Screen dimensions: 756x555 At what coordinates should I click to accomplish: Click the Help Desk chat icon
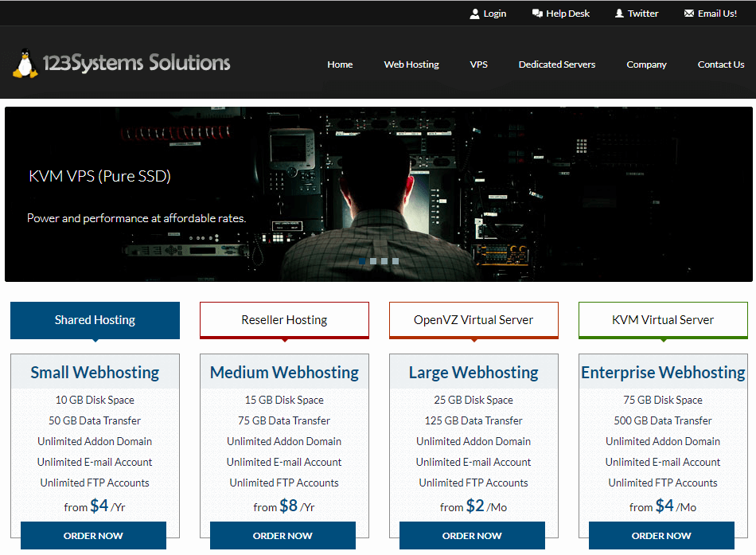pyautogui.click(x=537, y=14)
